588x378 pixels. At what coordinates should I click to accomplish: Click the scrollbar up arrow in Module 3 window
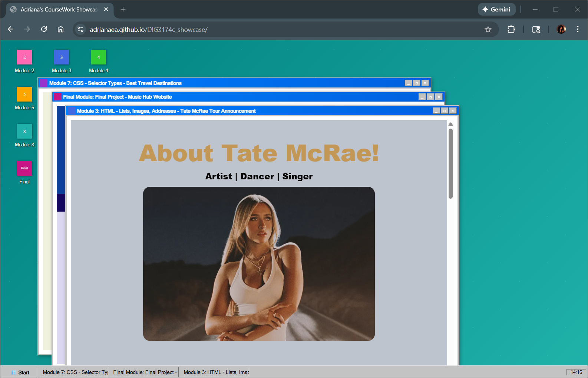point(450,124)
